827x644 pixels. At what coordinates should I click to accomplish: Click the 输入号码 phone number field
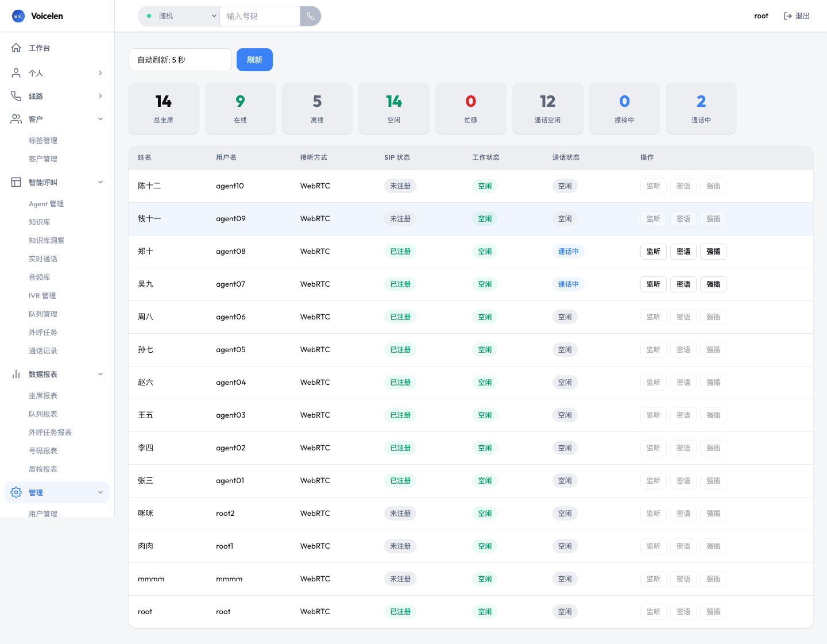click(260, 16)
